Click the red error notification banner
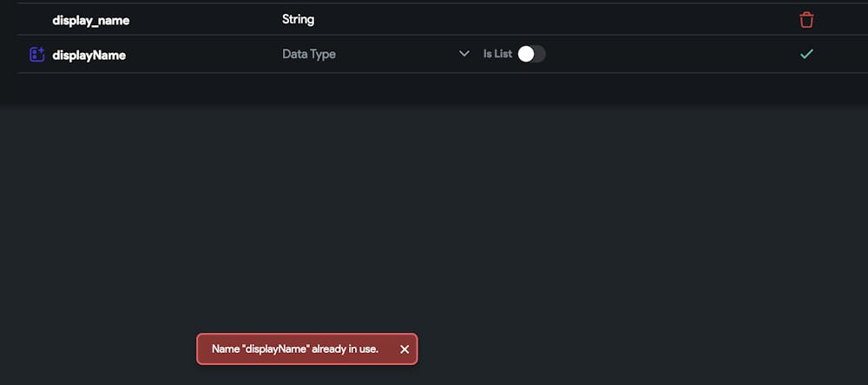Image resolution: width=868 pixels, height=385 pixels. [307, 349]
